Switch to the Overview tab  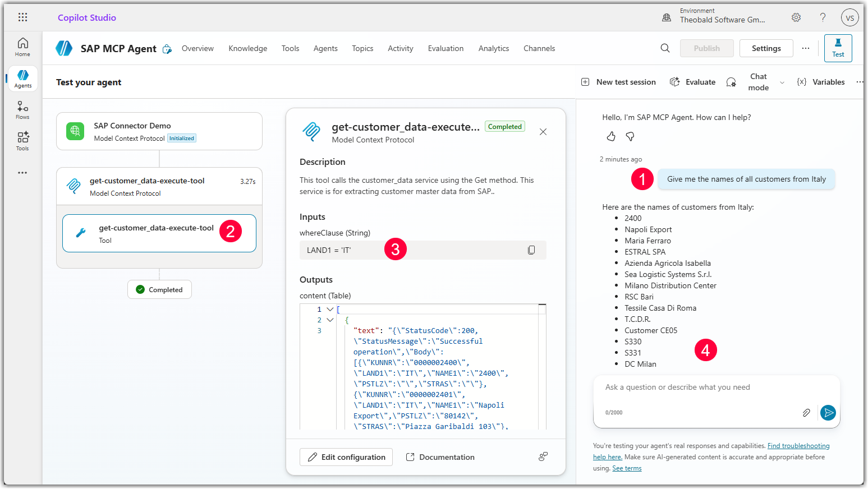tap(198, 48)
